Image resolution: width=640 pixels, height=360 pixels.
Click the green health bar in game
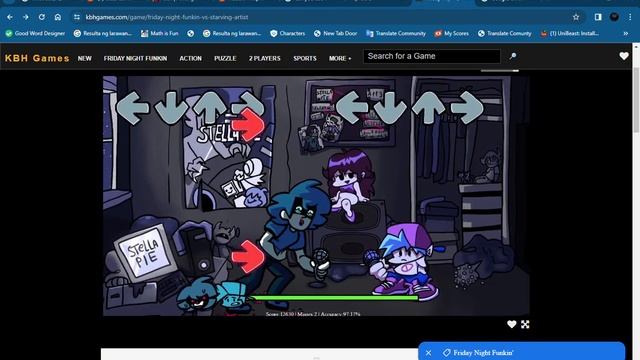coord(334,298)
